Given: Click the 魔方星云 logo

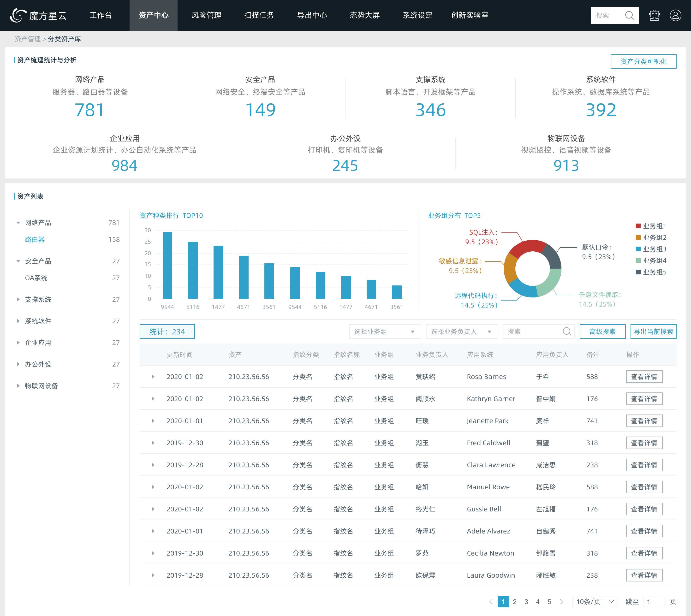Looking at the screenshot, I should (38, 15).
